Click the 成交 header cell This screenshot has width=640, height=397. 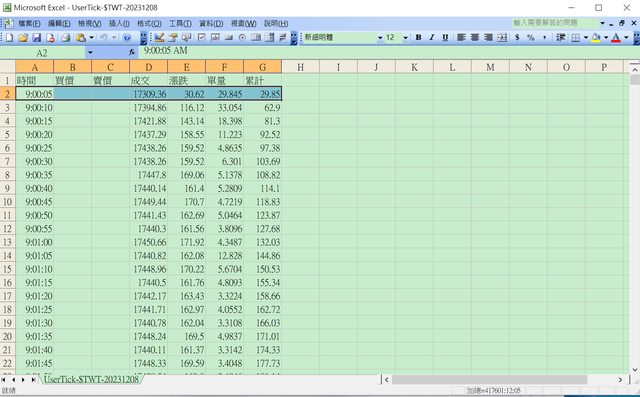pyautogui.click(x=148, y=80)
